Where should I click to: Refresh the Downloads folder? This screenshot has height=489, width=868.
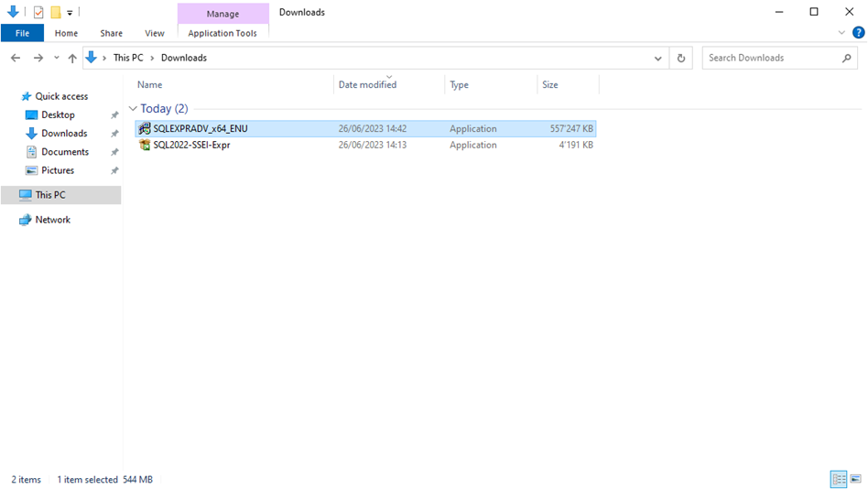pyautogui.click(x=681, y=58)
